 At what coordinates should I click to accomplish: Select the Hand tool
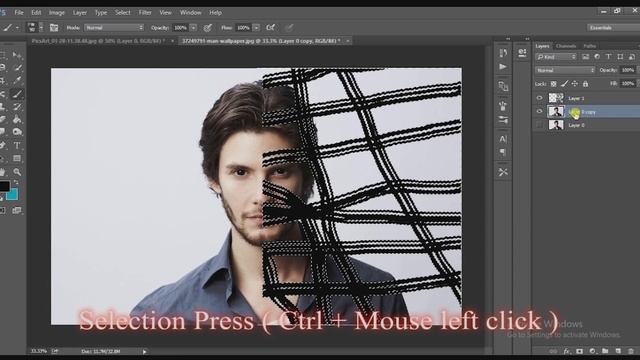tap(3, 172)
